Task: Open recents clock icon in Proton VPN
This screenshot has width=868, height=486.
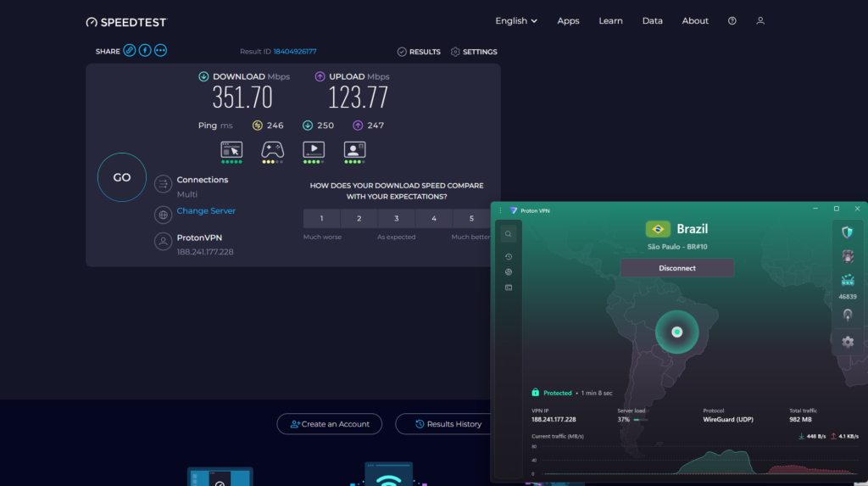Action: [x=509, y=257]
